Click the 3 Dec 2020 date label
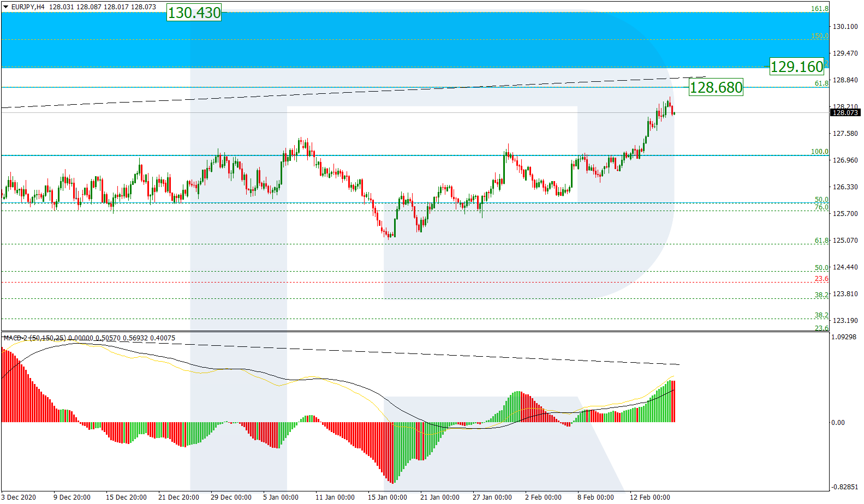 19,497
